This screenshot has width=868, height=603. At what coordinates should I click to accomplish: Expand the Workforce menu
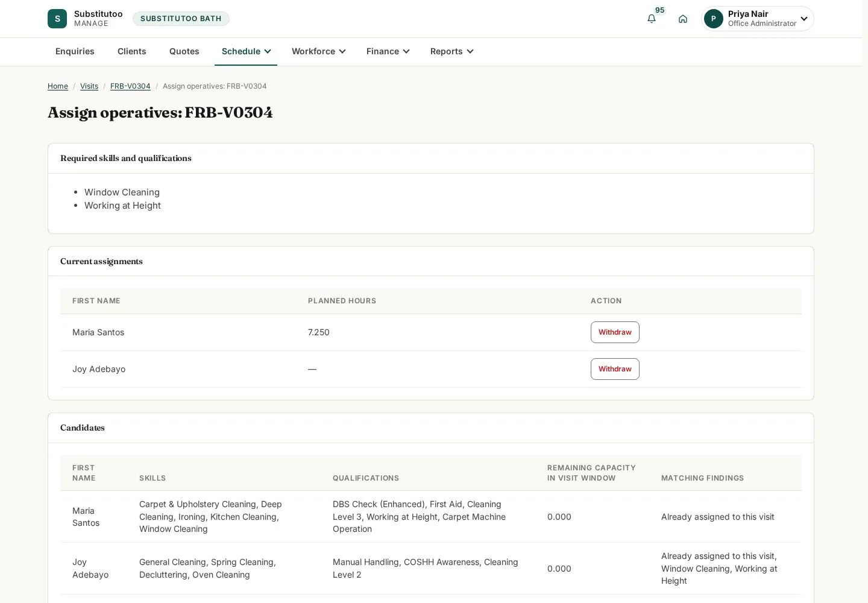click(318, 51)
